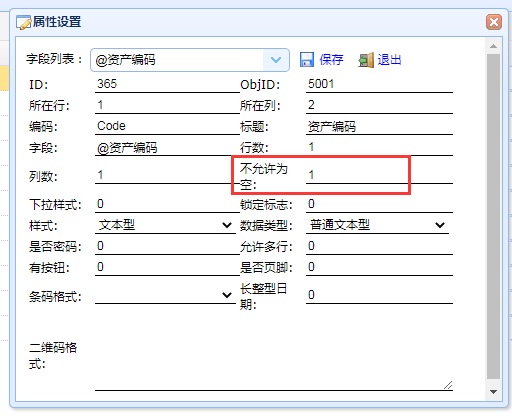Click the 是否密码 input field
Screen dimensions: 512x416
(x=167, y=246)
